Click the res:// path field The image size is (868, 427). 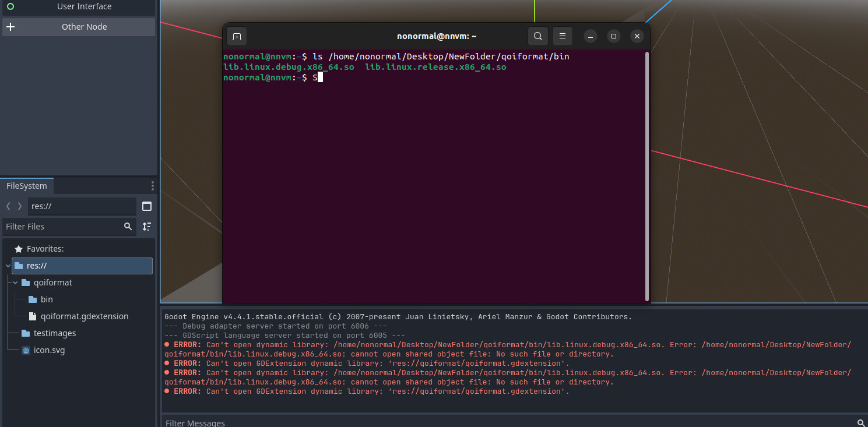[x=82, y=206]
